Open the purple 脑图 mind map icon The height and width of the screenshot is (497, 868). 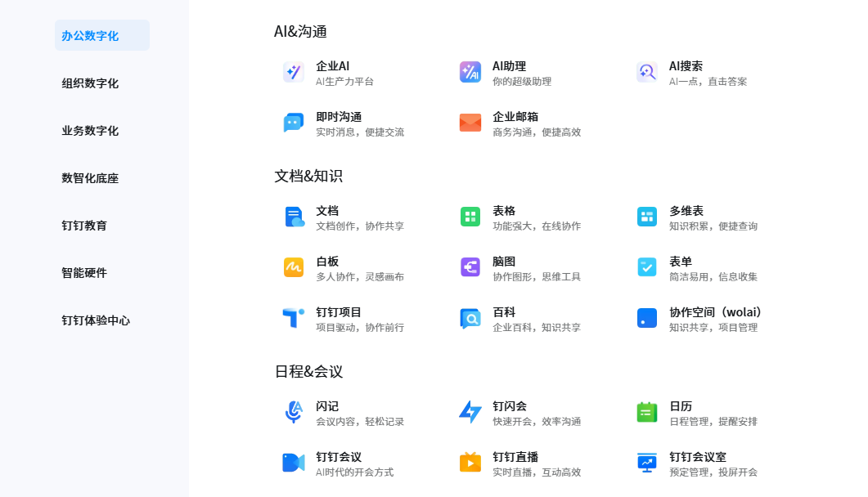470,268
